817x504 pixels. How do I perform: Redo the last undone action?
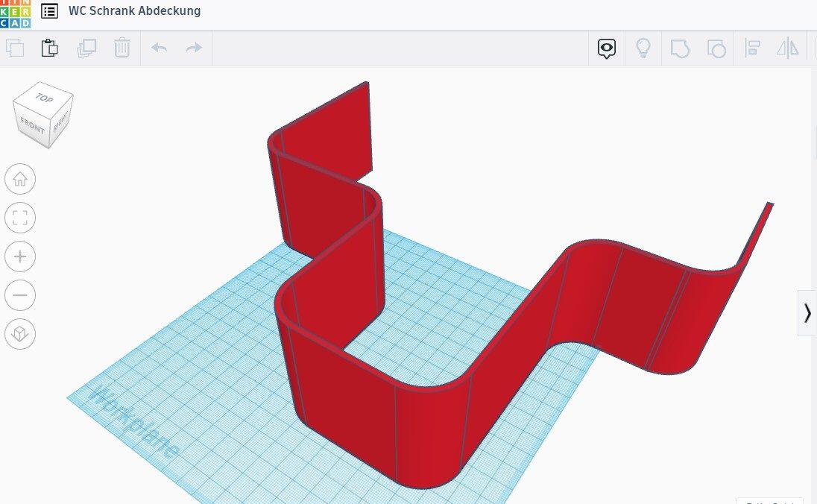194,48
